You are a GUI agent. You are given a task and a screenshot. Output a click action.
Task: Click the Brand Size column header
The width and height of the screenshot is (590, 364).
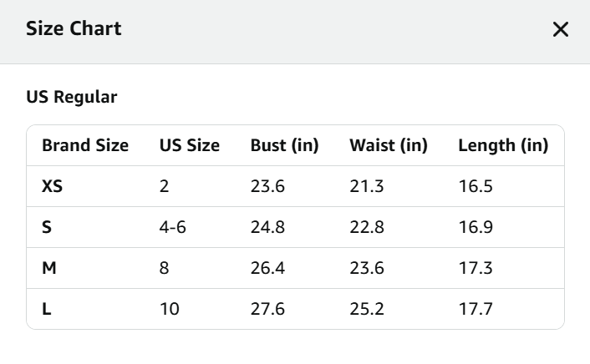(x=85, y=145)
